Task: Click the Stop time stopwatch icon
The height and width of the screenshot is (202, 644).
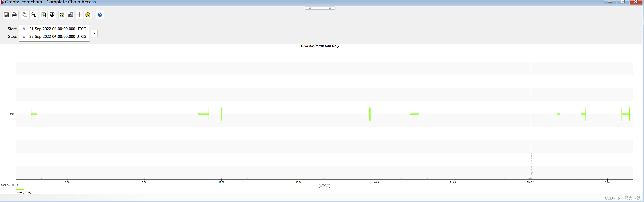Action: point(24,36)
